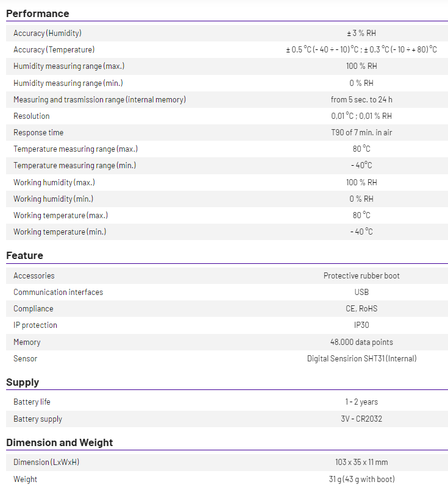
Task: Select the Accuracy (Humidity) row label
Action: [x=48, y=34]
